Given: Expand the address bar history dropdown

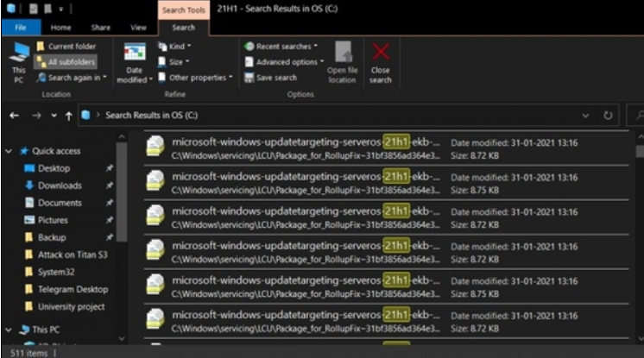Looking at the screenshot, I should pos(585,116).
